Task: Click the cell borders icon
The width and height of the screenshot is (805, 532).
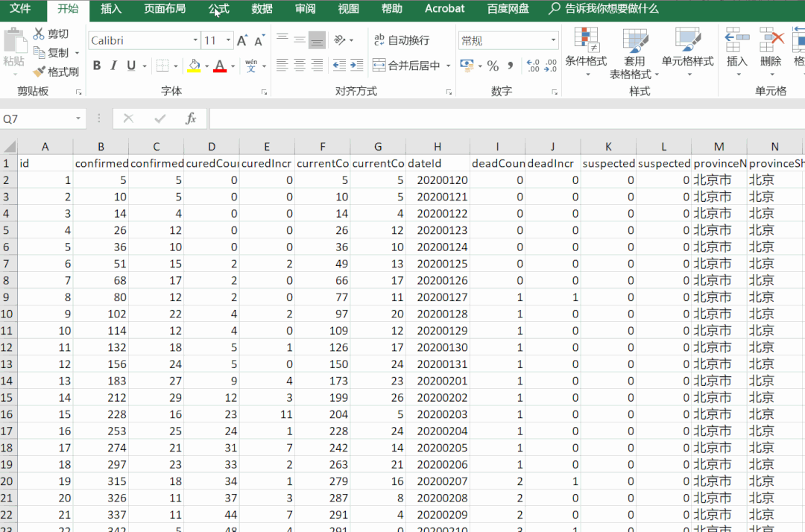Action: click(x=162, y=66)
